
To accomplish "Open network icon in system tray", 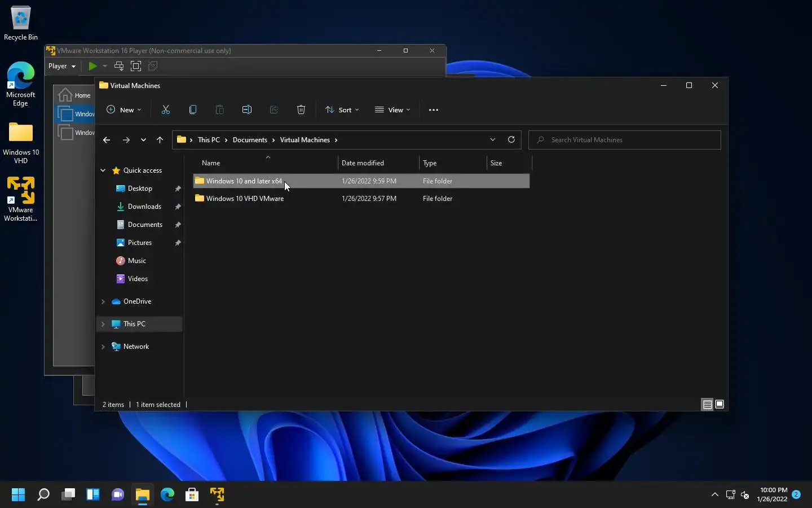I will [x=731, y=495].
